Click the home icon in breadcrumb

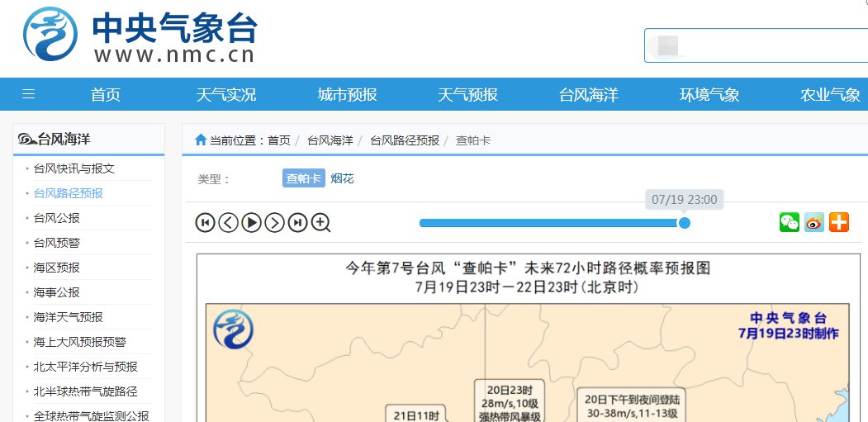coord(201,140)
